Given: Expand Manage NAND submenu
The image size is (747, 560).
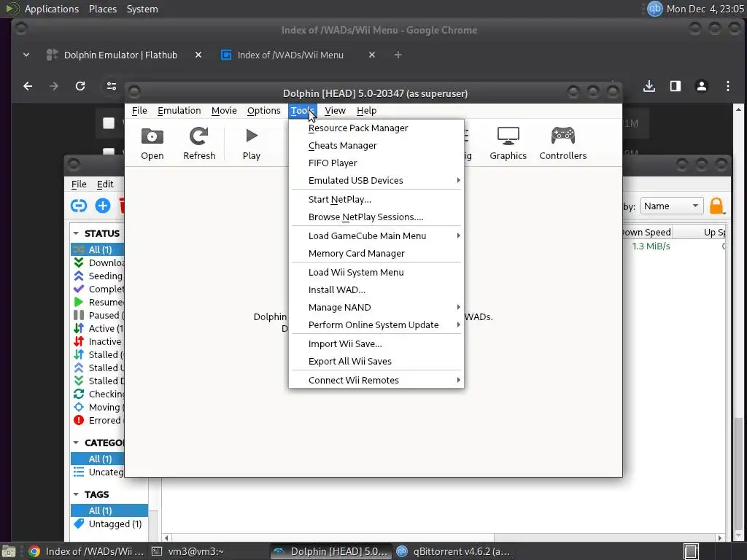Looking at the screenshot, I should pyautogui.click(x=376, y=307).
